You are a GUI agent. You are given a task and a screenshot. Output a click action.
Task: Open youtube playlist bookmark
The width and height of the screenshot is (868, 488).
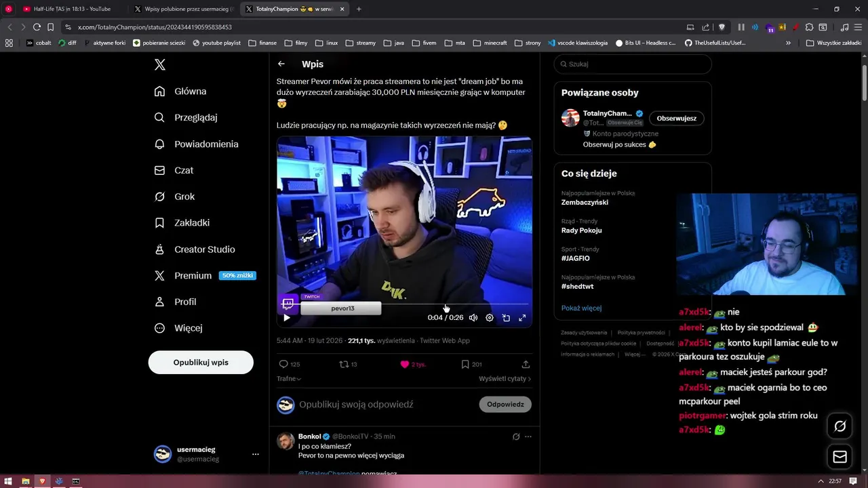point(217,43)
